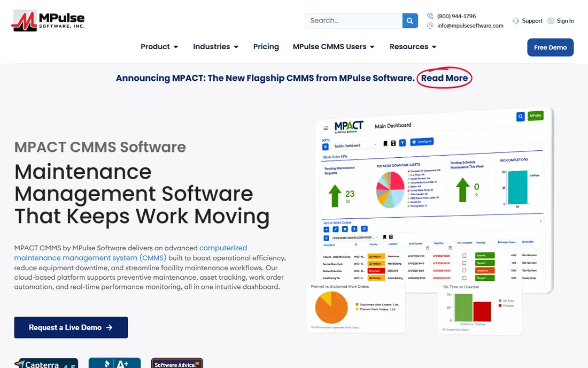Expand the Resources dropdown menu
Screen dimensions: 588x368
[413, 47]
